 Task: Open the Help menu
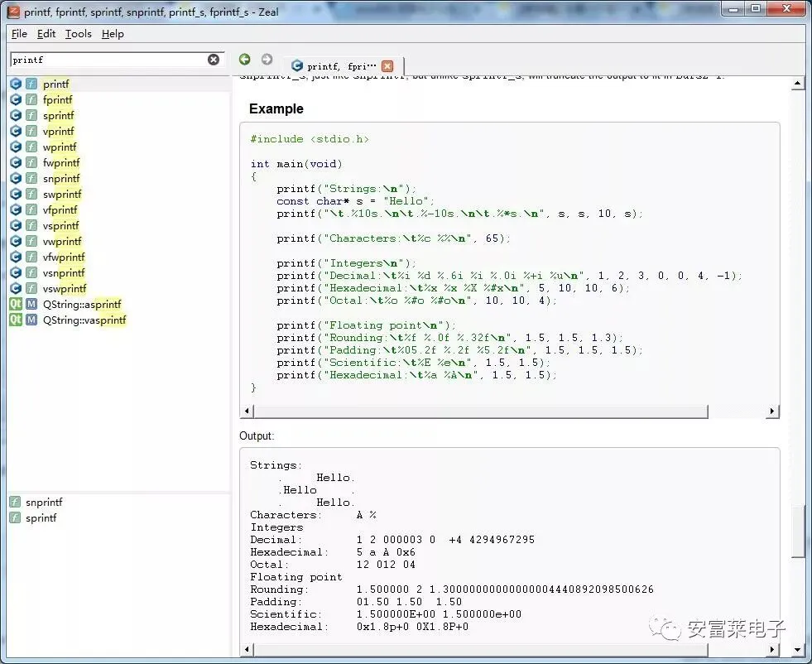point(113,34)
